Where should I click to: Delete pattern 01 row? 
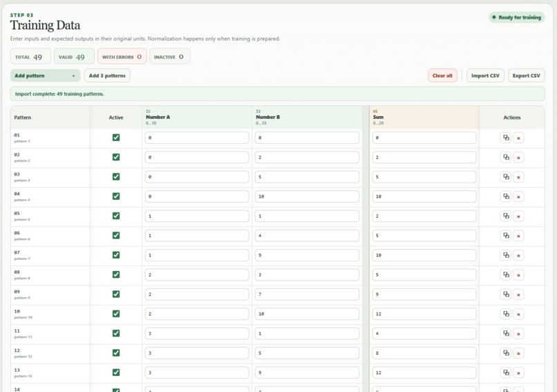coord(518,138)
